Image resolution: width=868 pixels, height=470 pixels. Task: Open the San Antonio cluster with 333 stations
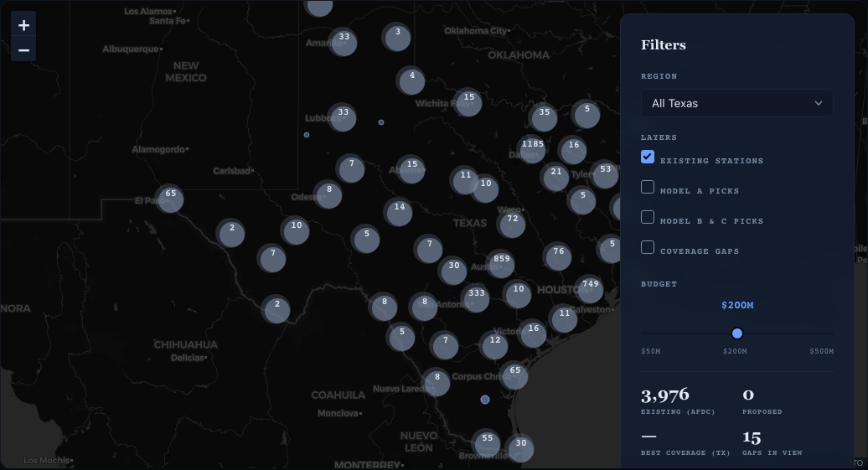click(476, 297)
